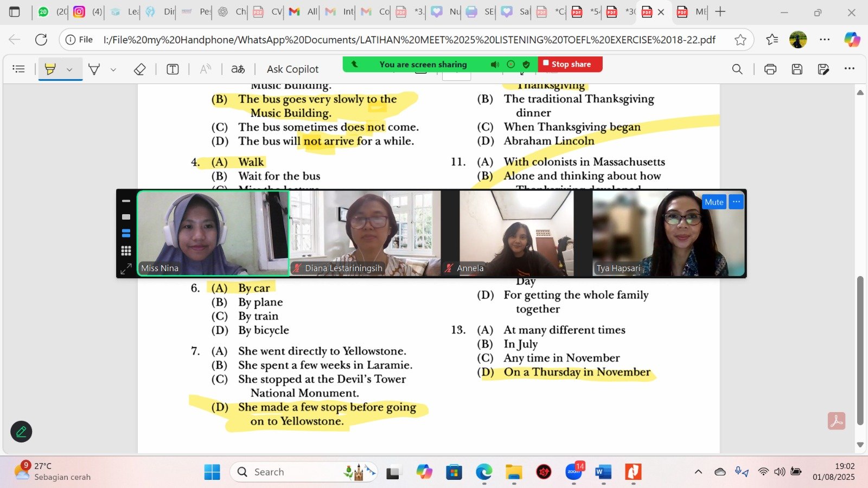868x488 pixels.
Task: Expand the highlight color dropdown arrow
Action: (69, 69)
